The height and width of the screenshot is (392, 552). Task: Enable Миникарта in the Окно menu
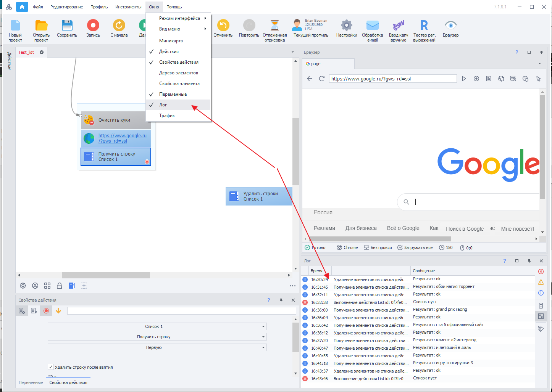(x=178, y=41)
